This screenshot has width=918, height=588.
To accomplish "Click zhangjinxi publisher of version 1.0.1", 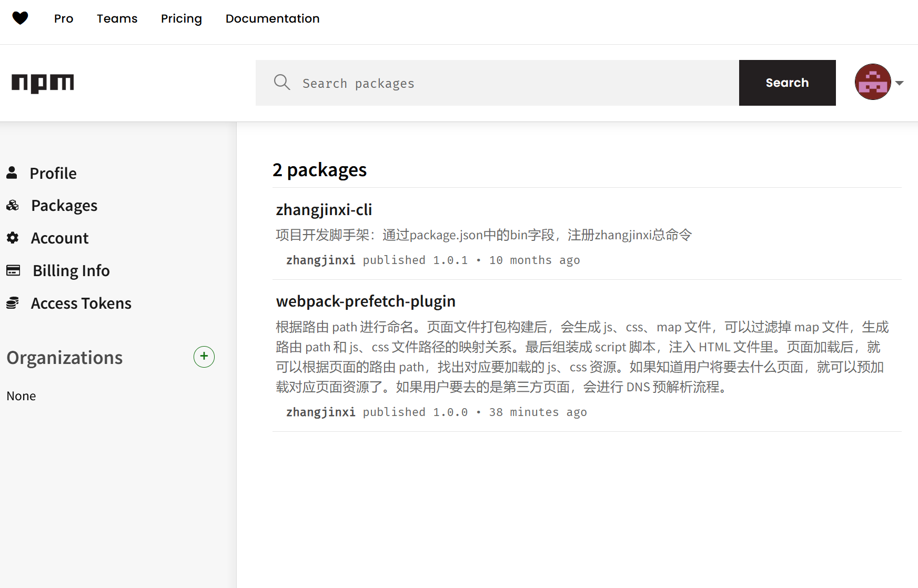I will pyautogui.click(x=321, y=260).
